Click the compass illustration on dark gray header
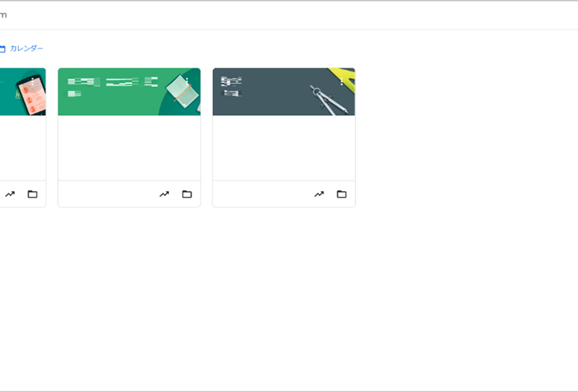Viewport: 578px width, 392px height. click(x=328, y=100)
